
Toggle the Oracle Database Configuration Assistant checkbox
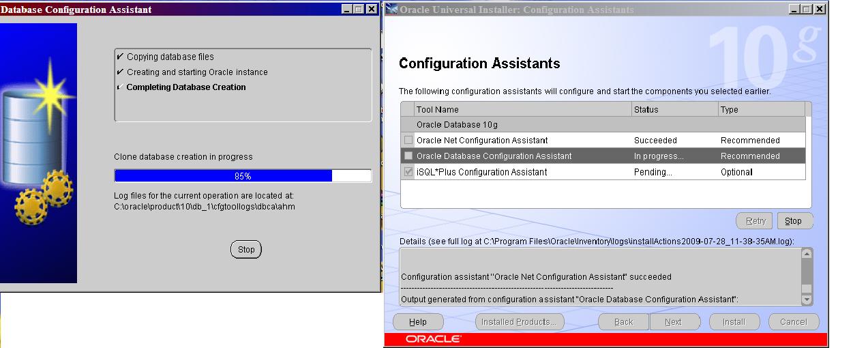(408, 156)
